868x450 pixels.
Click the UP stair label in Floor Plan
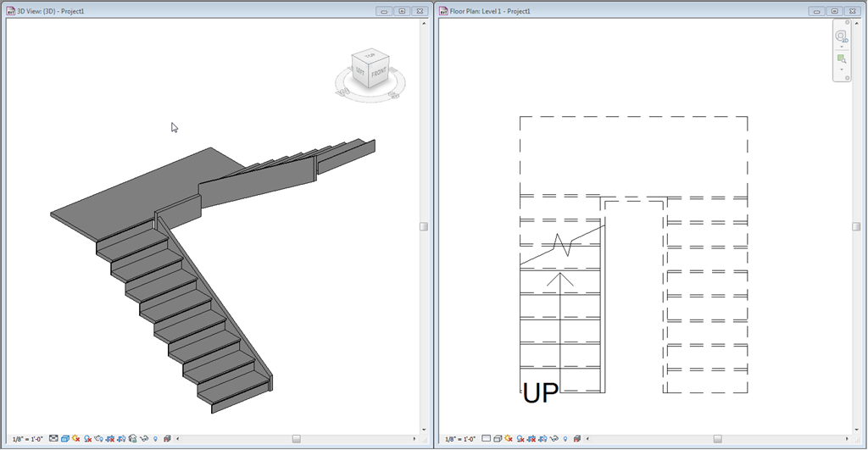541,393
